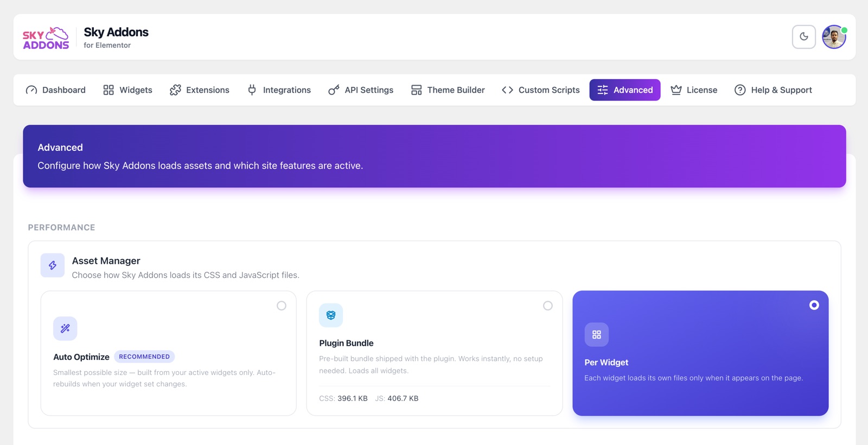Image resolution: width=868 pixels, height=445 pixels.
Task: Click the Widgets grid icon in navigation
Action: [108, 90]
